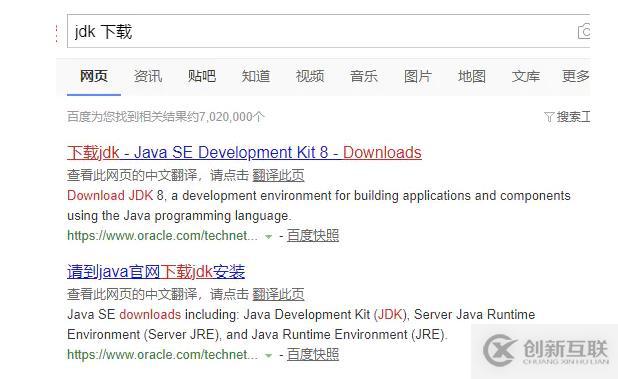Viewport: 618px width, 379px height.
Task: Select the 网页 tab
Action: coord(94,76)
